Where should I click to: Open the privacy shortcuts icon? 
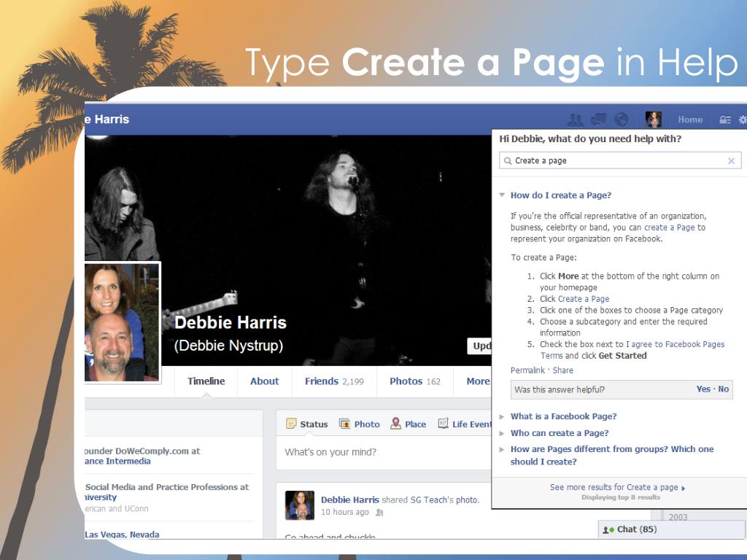click(x=725, y=120)
